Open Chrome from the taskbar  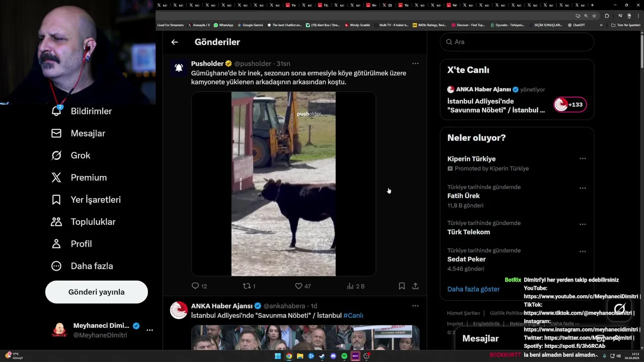click(x=289, y=356)
